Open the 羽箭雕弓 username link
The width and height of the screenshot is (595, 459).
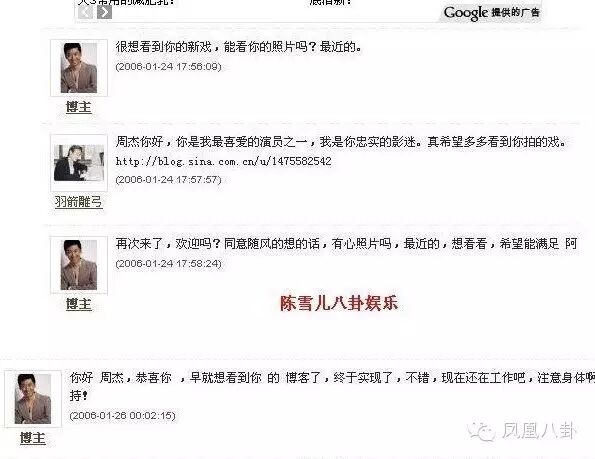point(79,201)
